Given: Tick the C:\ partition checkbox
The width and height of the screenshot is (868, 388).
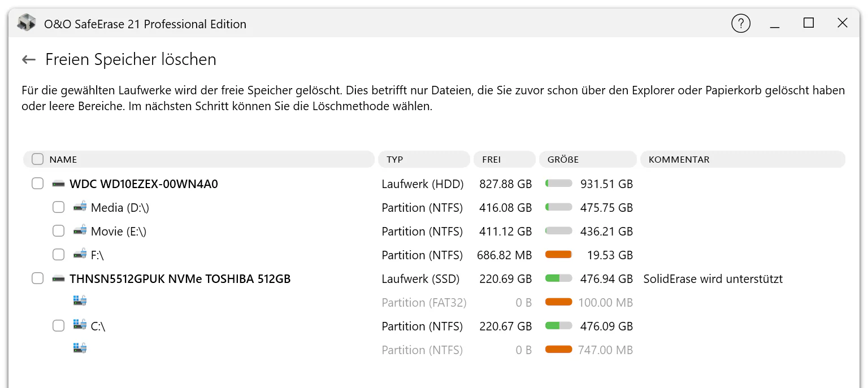Looking at the screenshot, I should [58, 326].
